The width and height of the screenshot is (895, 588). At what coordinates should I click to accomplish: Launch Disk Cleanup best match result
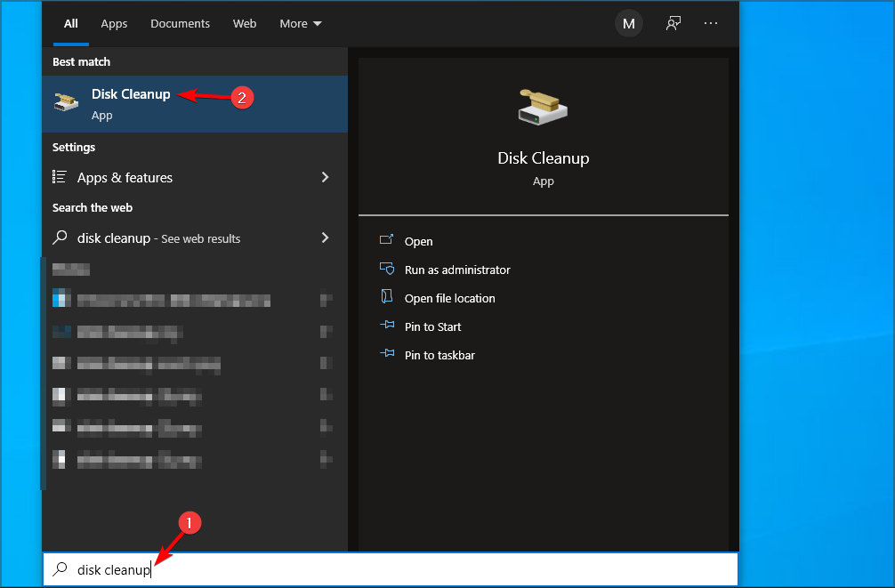(195, 104)
